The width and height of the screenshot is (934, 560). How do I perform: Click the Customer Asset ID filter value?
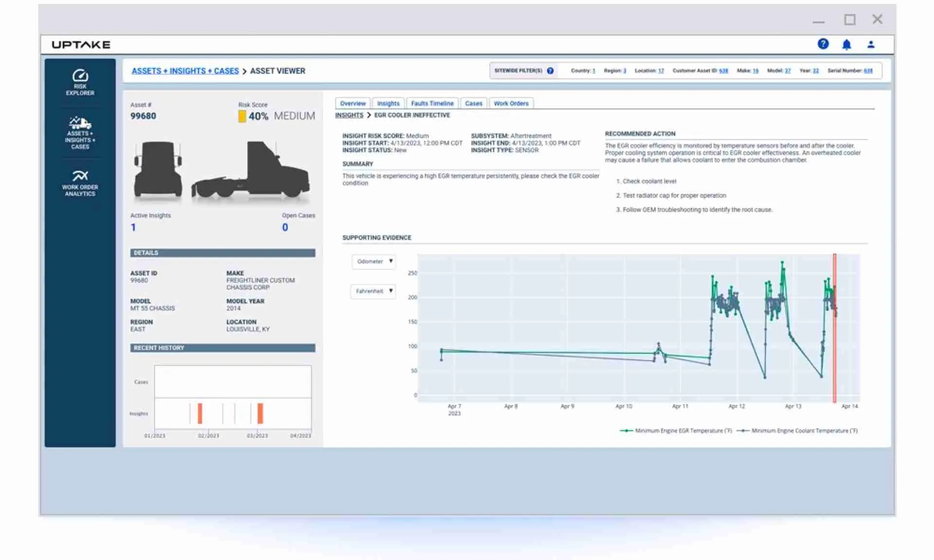tap(723, 71)
